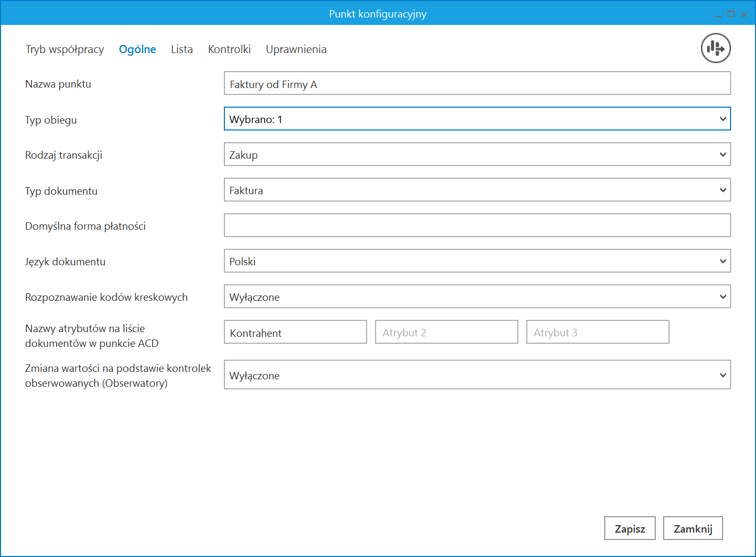The width and height of the screenshot is (756, 557).
Task: Expand the Typ dokumentu dropdown
Action: [x=476, y=190]
